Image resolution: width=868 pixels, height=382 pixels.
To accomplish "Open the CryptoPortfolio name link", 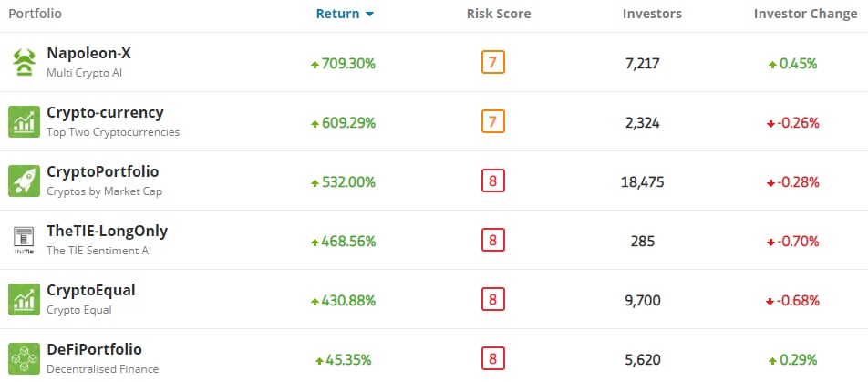I will (x=102, y=171).
